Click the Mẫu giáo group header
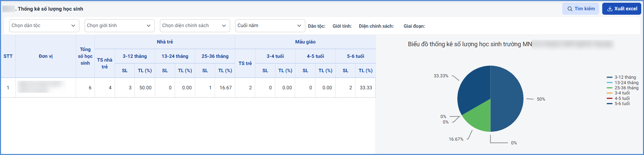Screen dimensions: 644x155 [x=305, y=42]
